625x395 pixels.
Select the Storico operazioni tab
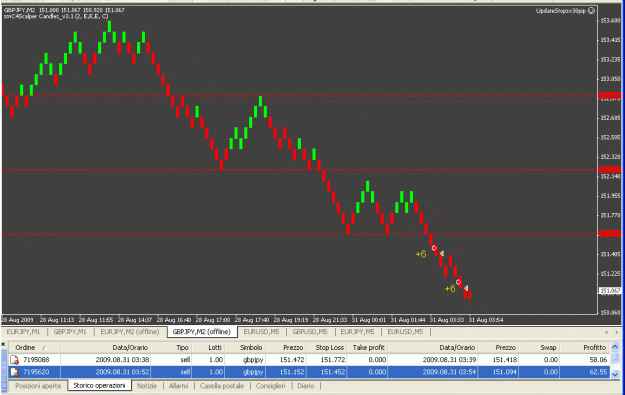pos(99,385)
